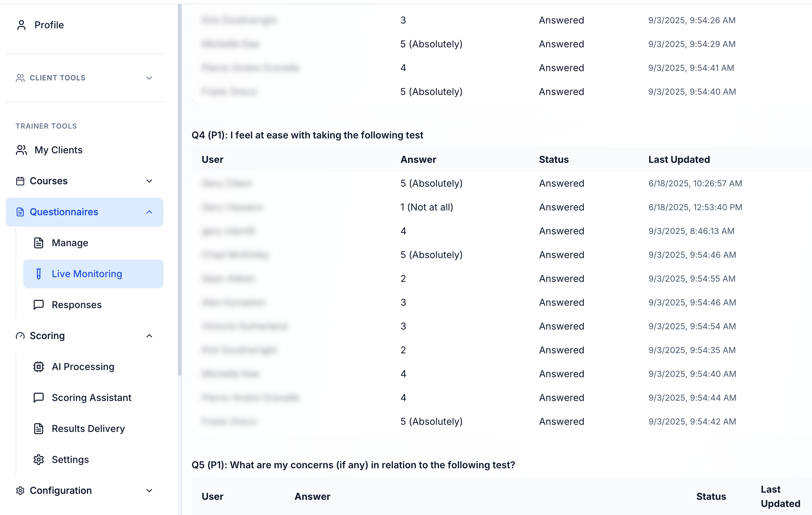Expand the Courses section
This screenshot has height=515, width=812.
tap(149, 181)
